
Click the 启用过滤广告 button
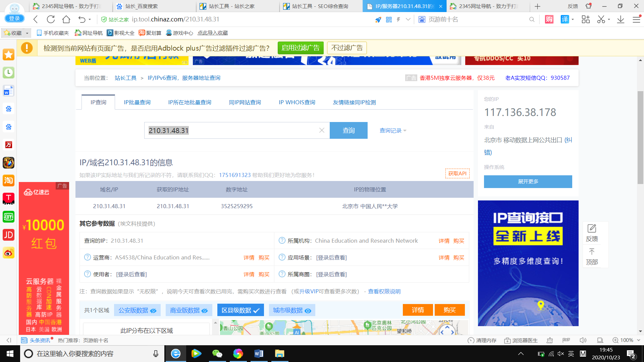pos(301,48)
